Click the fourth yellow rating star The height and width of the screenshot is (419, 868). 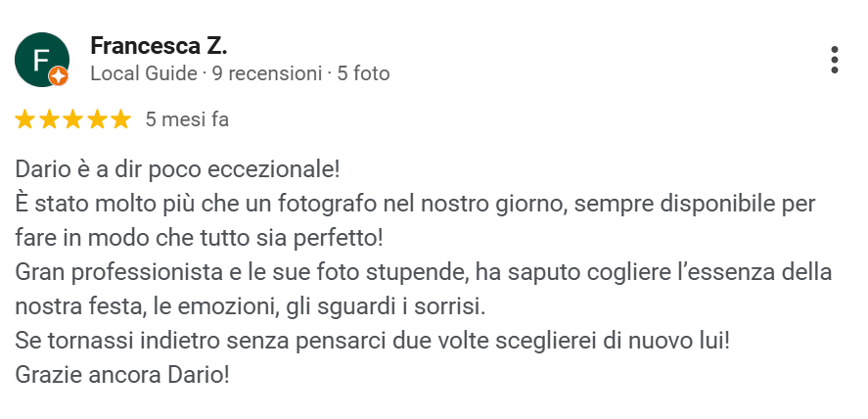(x=96, y=120)
